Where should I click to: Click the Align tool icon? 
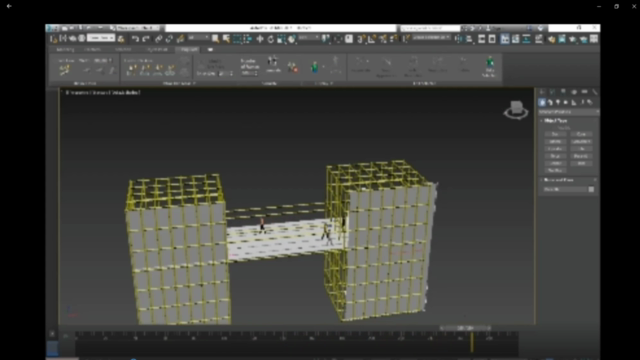coord(469,39)
